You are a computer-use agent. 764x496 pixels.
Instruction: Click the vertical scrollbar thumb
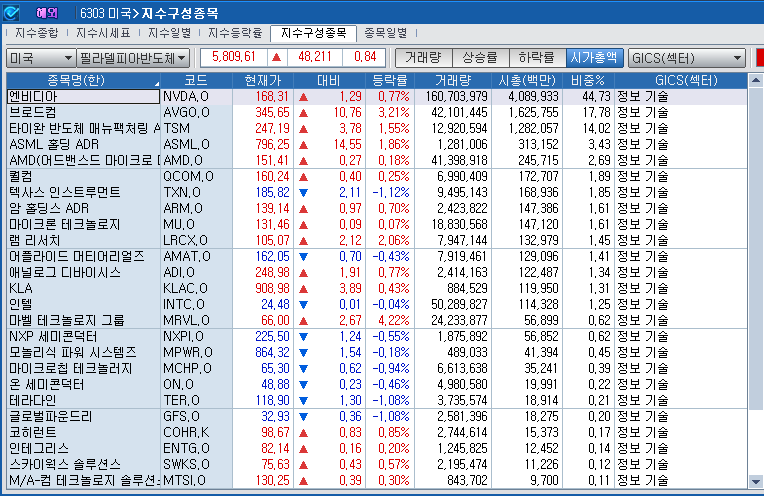(756, 248)
